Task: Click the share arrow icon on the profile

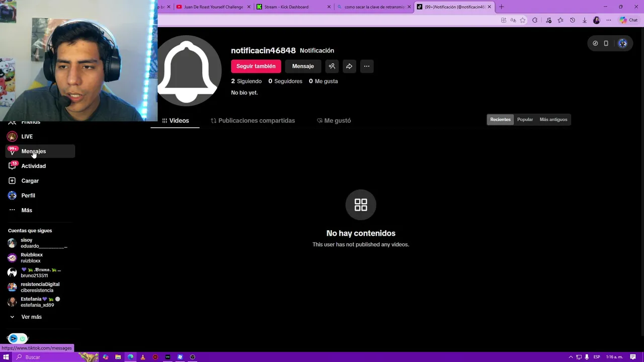Action: click(x=349, y=66)
